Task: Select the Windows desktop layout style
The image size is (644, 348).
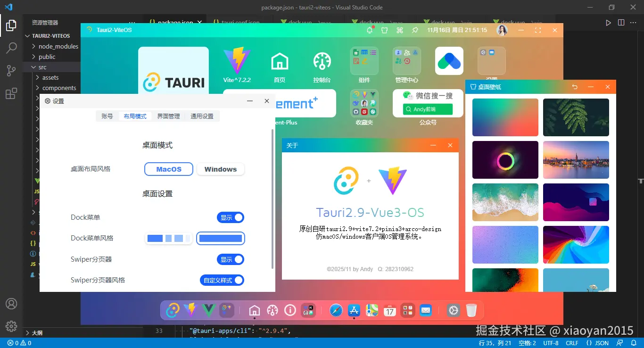Action: click(x=220, y=169)
